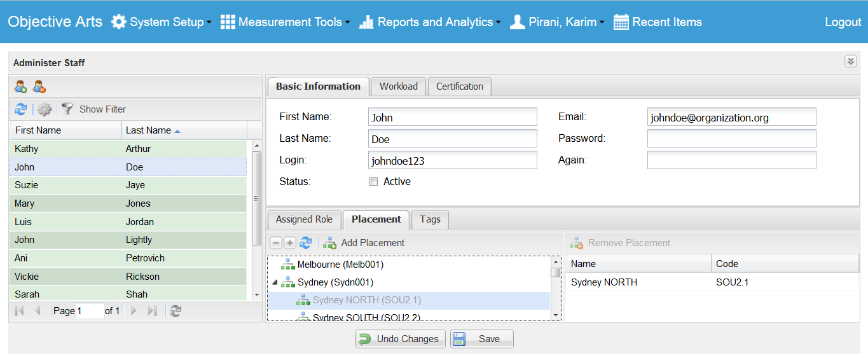This screenshot has height=358, width=868.
Task: Click the add staff member icon
Action: [x=20, y=86]
